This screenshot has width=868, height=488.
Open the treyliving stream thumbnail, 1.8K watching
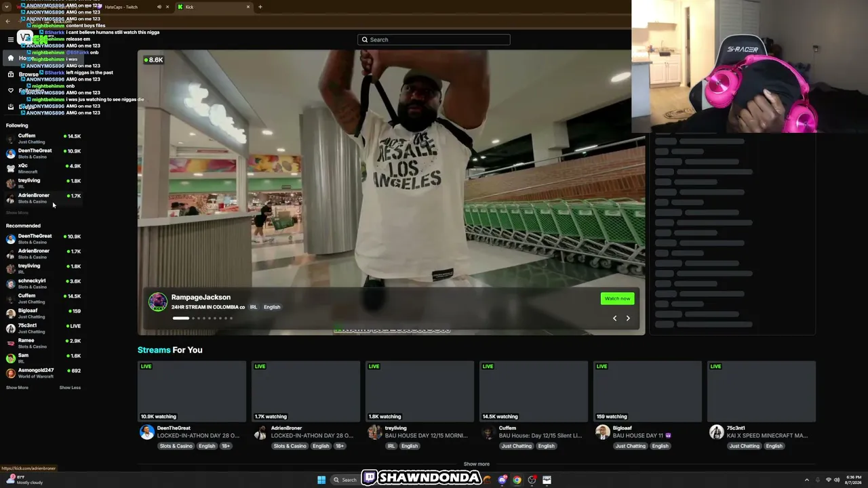click(x=420, y=392)
